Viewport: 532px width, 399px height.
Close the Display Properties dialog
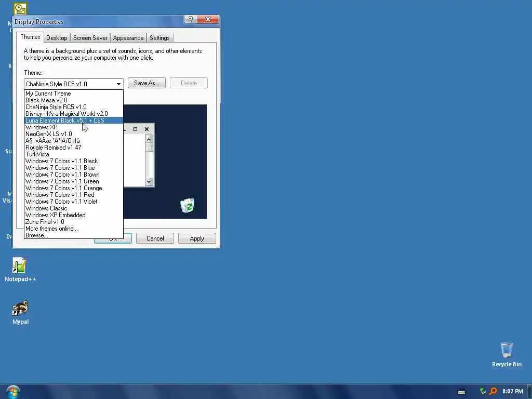(208, 19)
